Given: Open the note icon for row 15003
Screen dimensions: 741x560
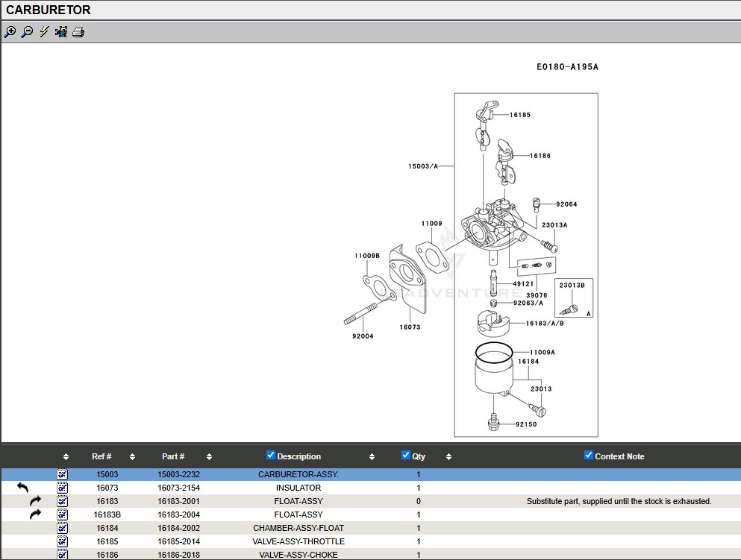Looking at the screenshot, I should (x=63, y=474).
